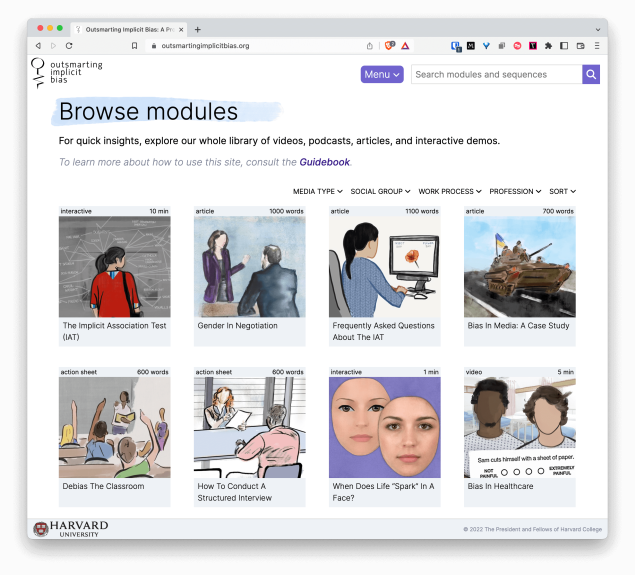Viewport: 635px width, 575px height.
Task: Click the Outsmarting Implicit Bias logo
Action: pyautogui.click(x=66, y=72)
